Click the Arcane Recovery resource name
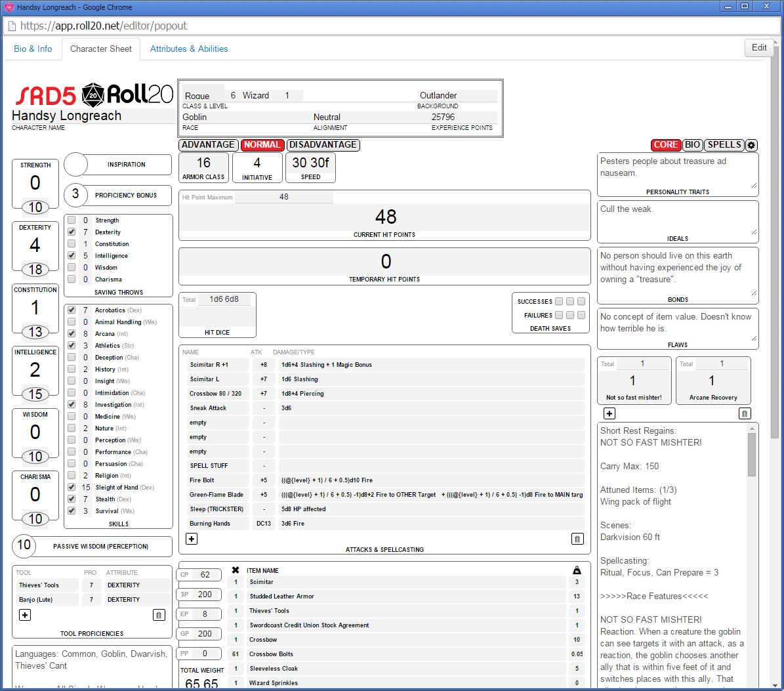This screenshot has width=784, height=691. (x=713, y=398)
